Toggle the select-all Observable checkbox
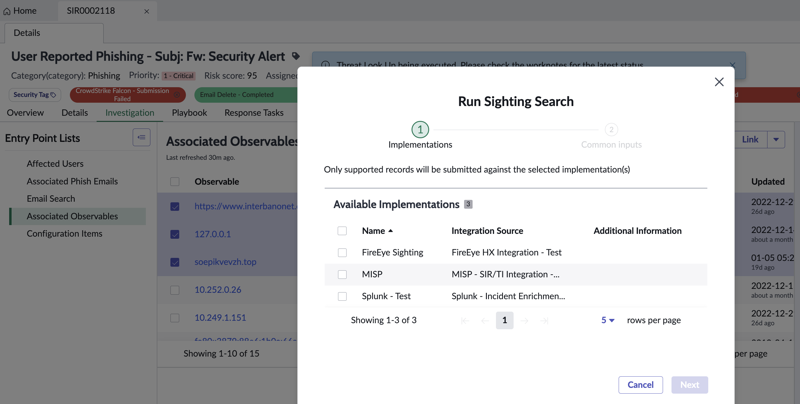The image size is (800, 404). [x=174, y=182]
